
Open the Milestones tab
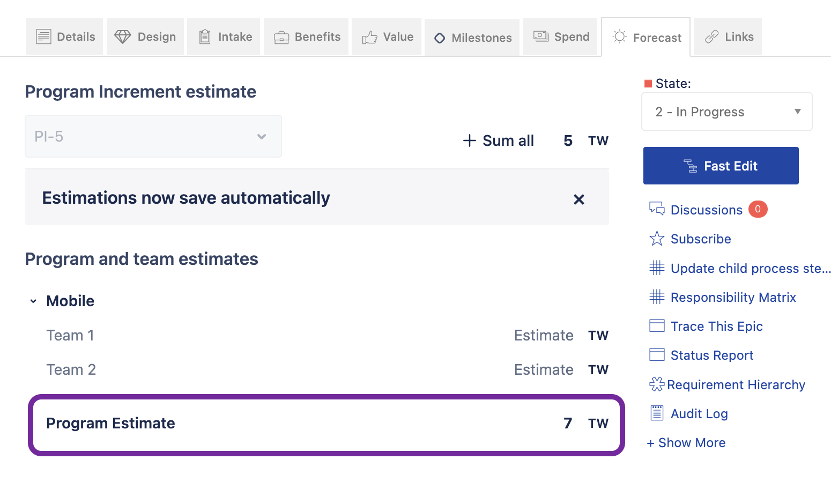point(472,38)
